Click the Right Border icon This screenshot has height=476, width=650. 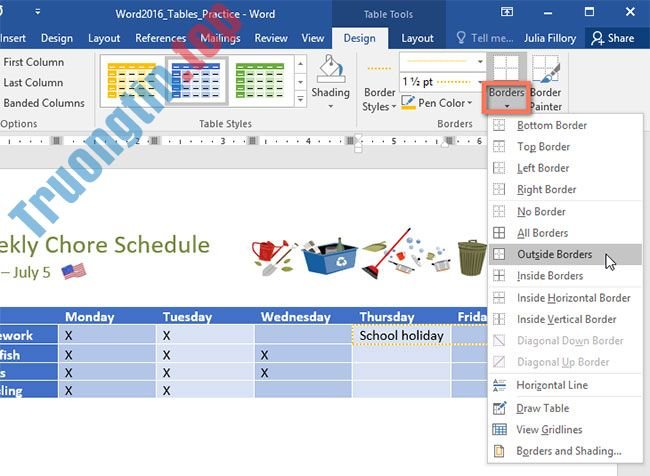(499, 189)
